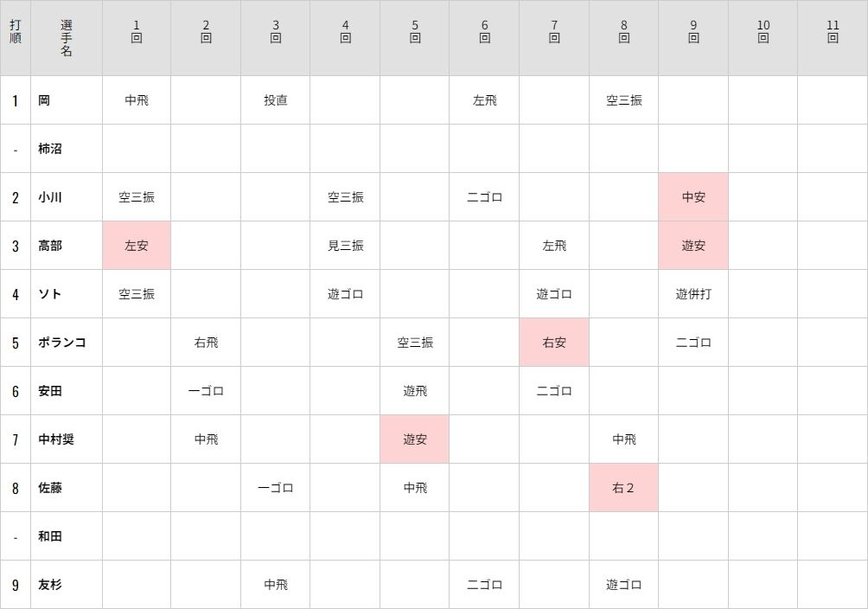Select pink 右安 cell in 7th inning
This screenshot has height=609, width=868.
click(x=554, y=343)
